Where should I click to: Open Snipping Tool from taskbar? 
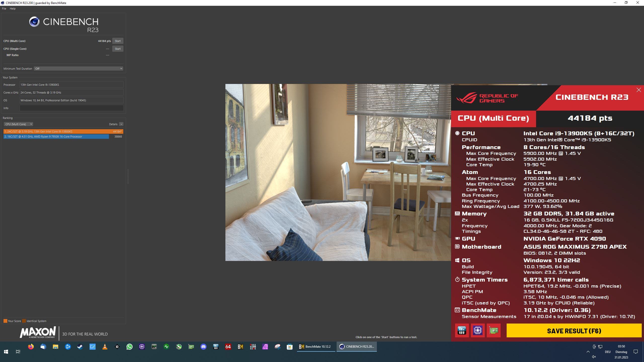pyautogui.click(x=277, y=347)
